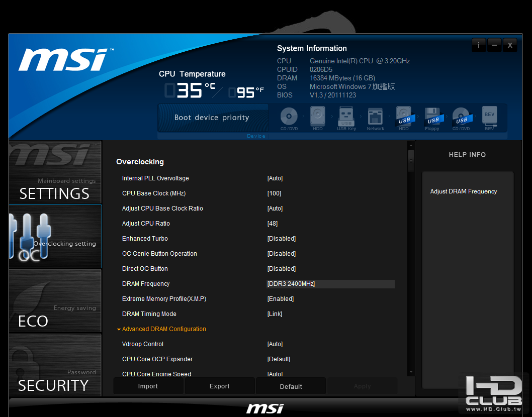Select the Vdroop Control label
This screenshot has height=417, width=532.
click(x=142, y=344)
